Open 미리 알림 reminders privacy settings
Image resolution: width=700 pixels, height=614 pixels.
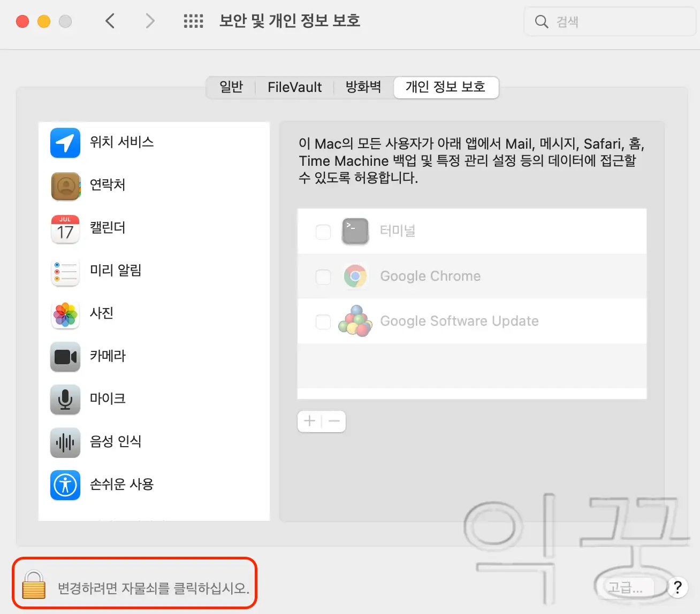[x=65, y=272]
